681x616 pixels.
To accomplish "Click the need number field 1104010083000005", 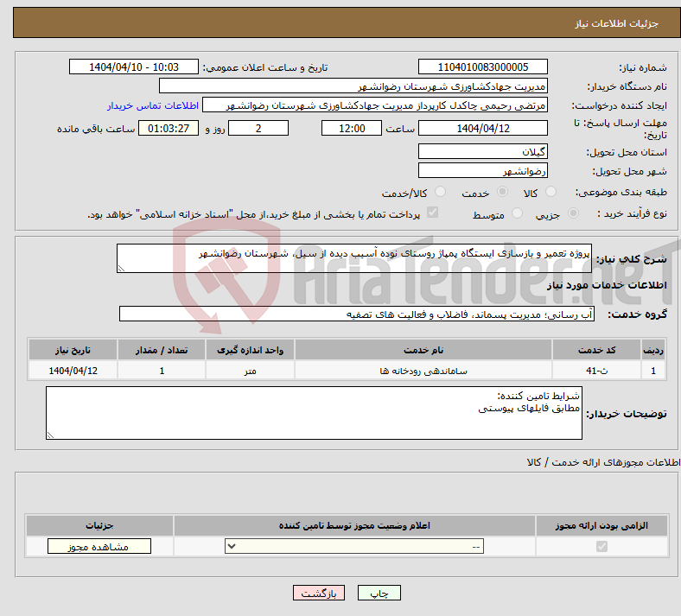I will (482, 67).
